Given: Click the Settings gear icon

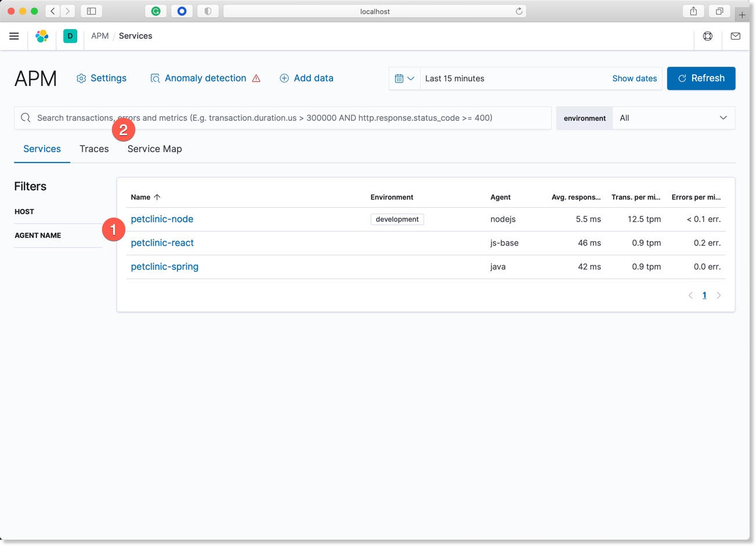Looking at the screenshot, I should [81, 78].
